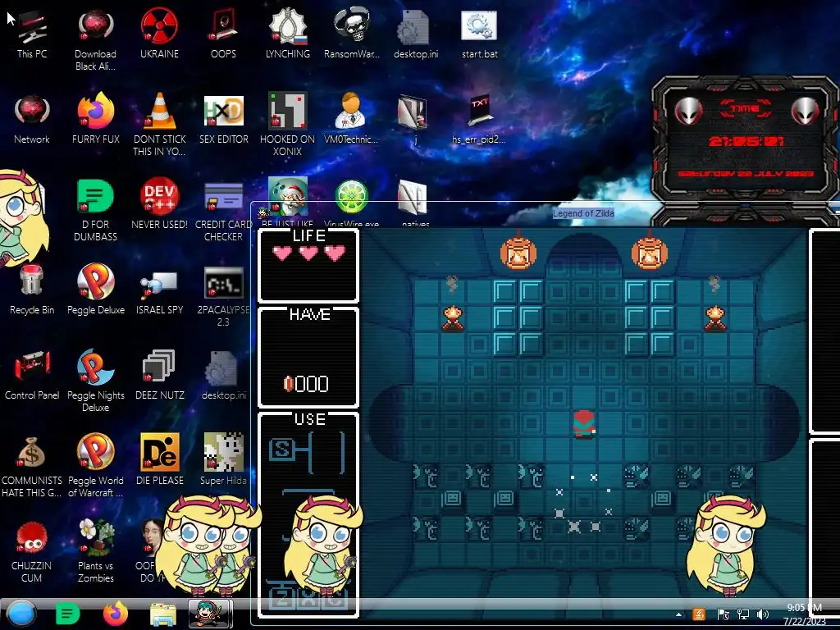This screenshot has height=630, width=840.
Task: Open the Network desktop icon
Action: coord(32,119)
